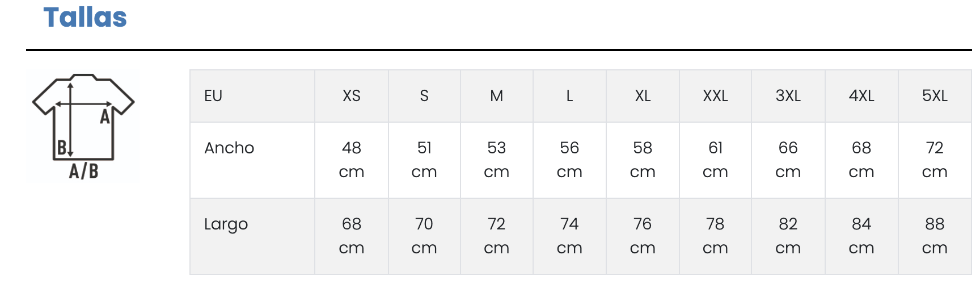Click the Tallas heading
980x284 pixels.
[85, 18]
